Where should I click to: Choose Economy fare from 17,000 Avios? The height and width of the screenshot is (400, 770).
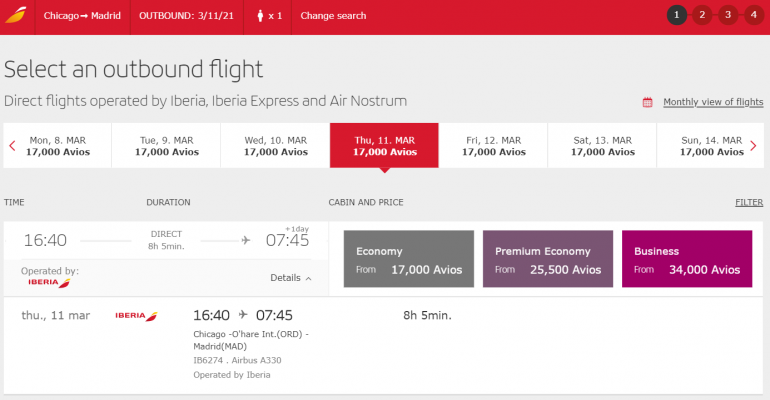click(x=408, y=259)
